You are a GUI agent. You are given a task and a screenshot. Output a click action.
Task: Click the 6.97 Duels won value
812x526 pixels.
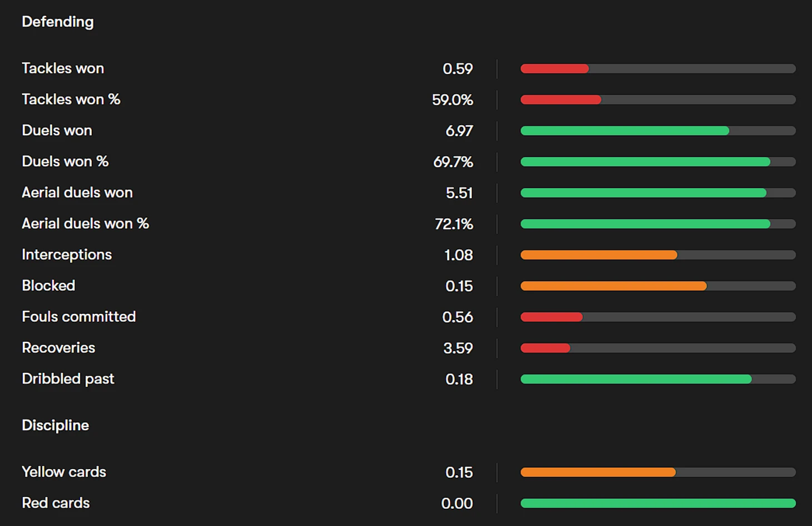[459, 131]
